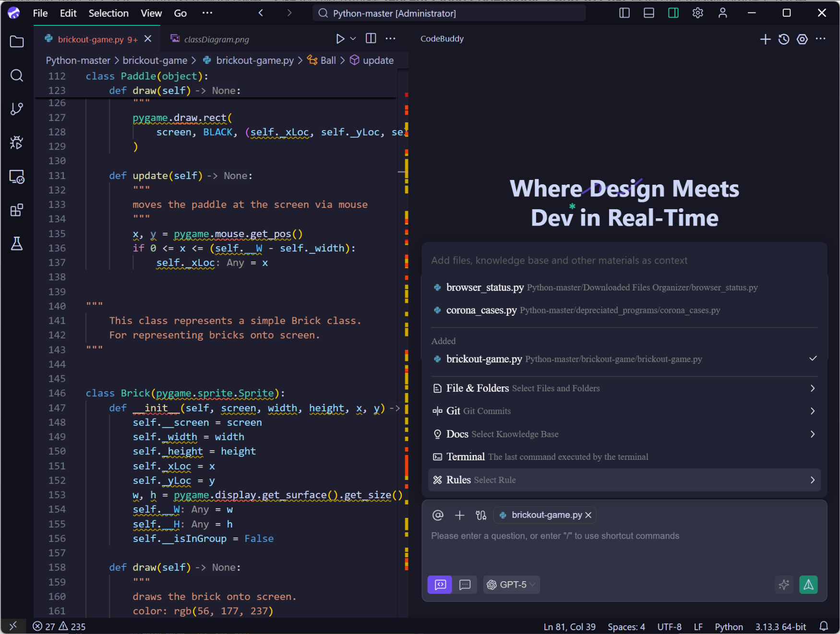
Task: Click the green send message button
Action: pos(808,585)
